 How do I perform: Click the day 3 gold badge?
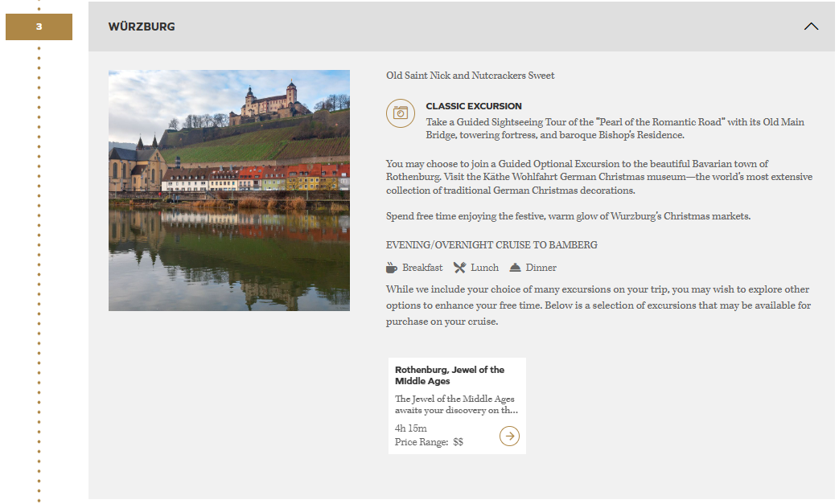coord(39,27)
